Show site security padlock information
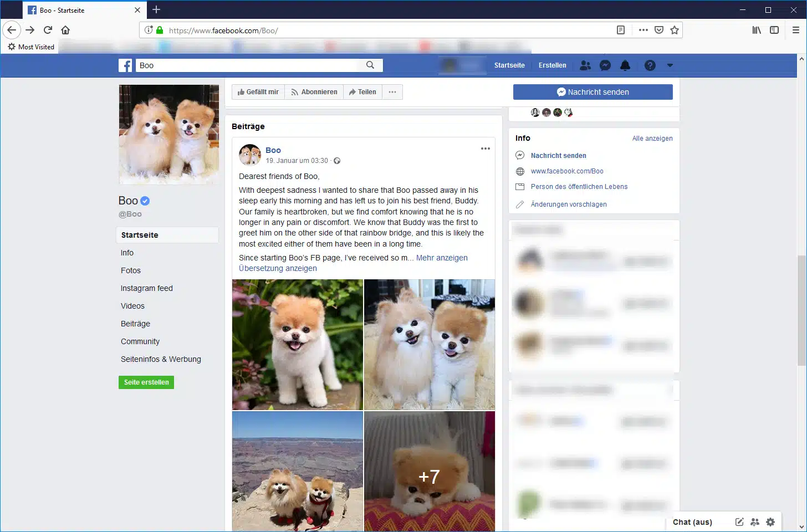This screenshot has height=532, width=807. pyautogui.click(x=160, y=30)
